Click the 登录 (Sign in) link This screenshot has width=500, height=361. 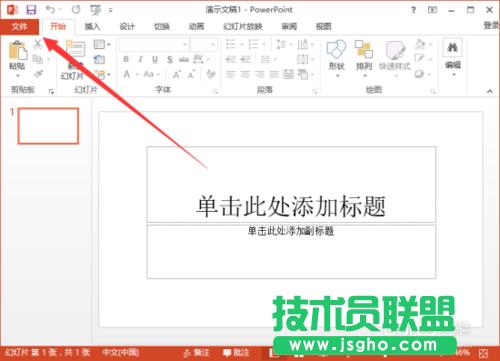(x=491, y=25)
